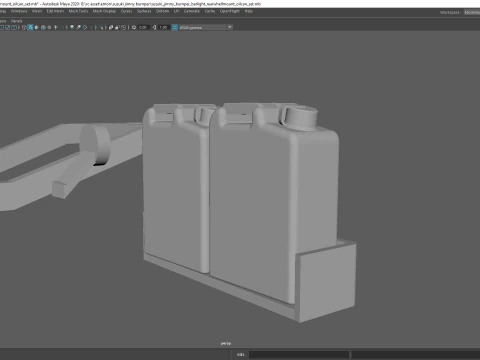The width and height of the screenshot is (480, 360).
Task: Open the Windows menu
Action: coord(19,11)
